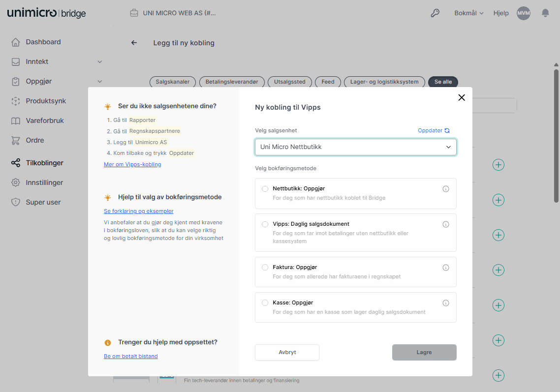The width and height of the screenshot is (560, 392).
Task: Open Hjelp in the header
Action: (501, 13)
